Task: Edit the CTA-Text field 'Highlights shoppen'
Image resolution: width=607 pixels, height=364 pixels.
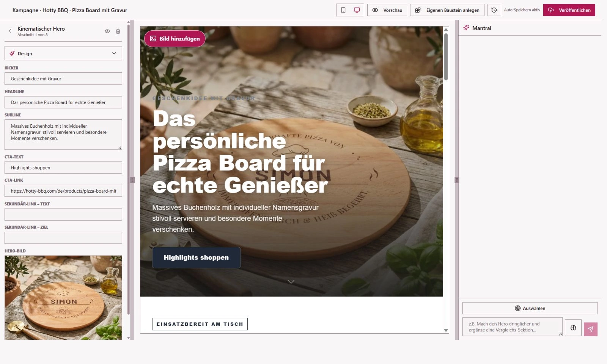Action: point(63,168)
